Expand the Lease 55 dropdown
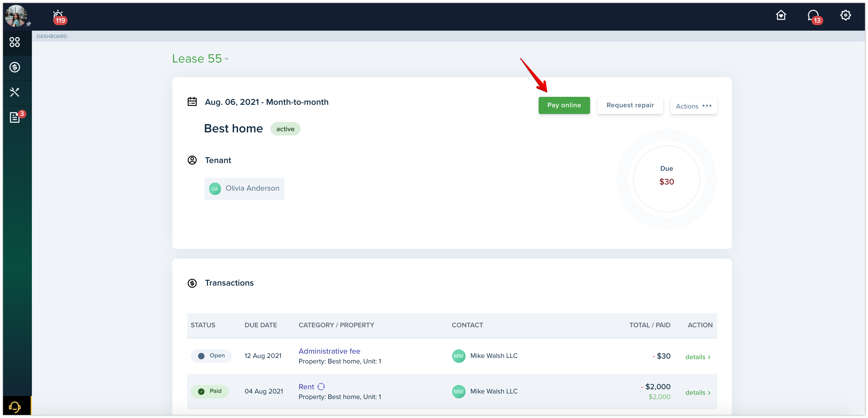The width and height of the screenshot is (868, 418). pyautogui.click(x=200, y=59)
